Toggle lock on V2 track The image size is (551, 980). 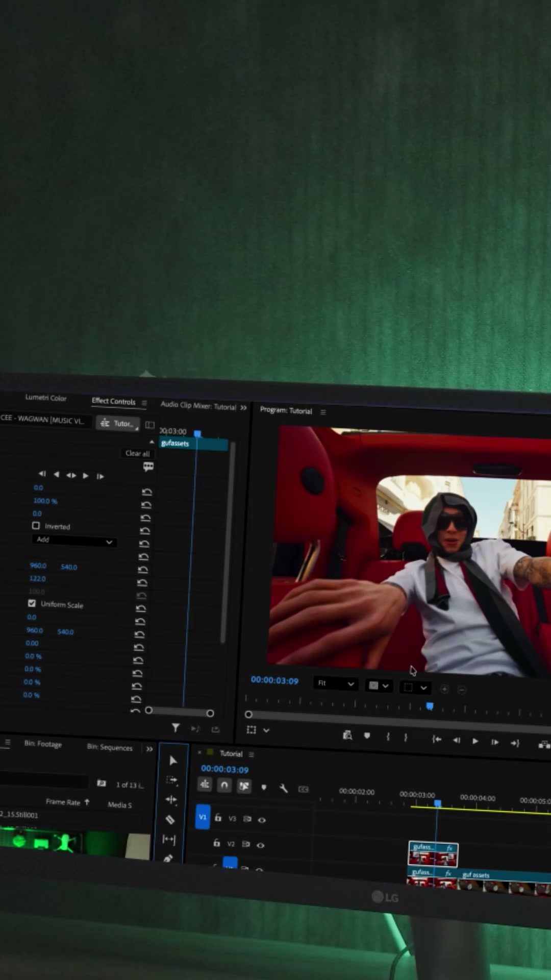pos(216,843)
